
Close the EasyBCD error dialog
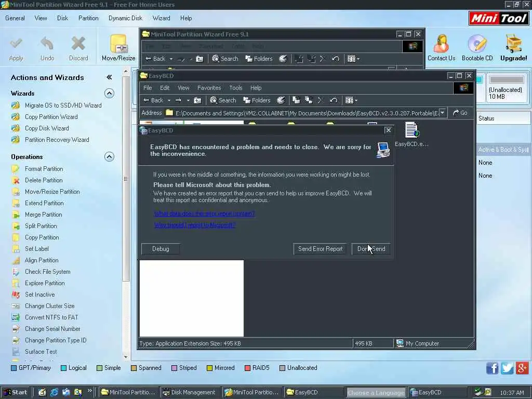click(389, 130)
